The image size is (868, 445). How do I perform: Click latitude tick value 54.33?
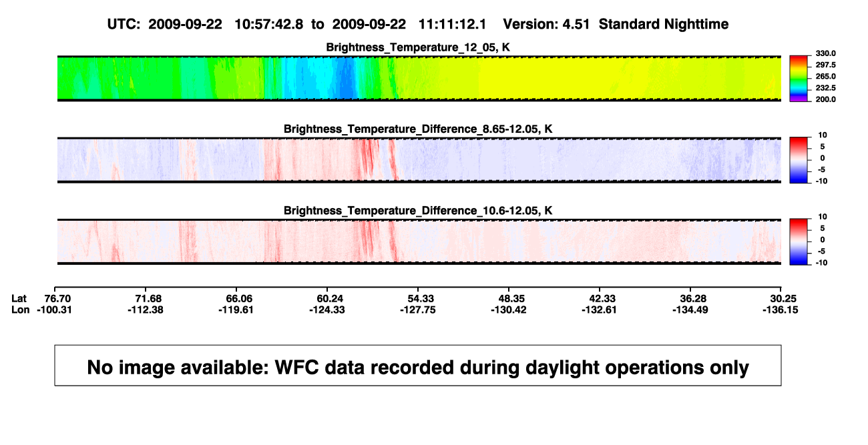[x=421, y=298]
